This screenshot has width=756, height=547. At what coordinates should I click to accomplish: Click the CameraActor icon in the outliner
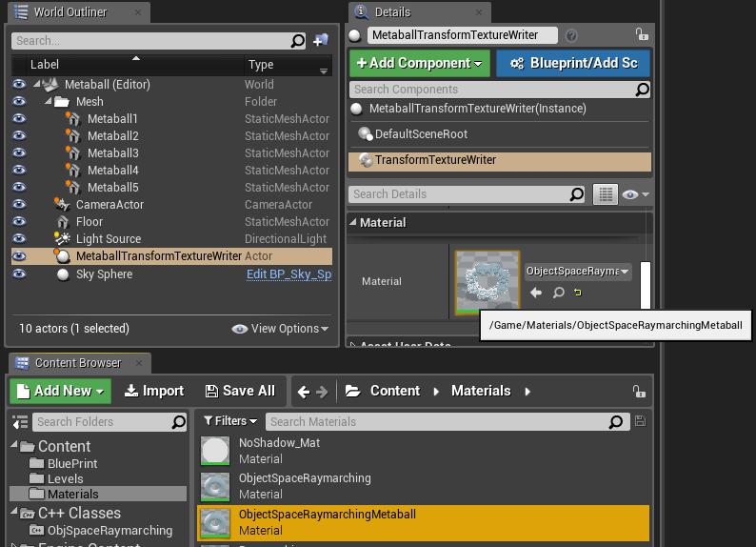(62, 205)
